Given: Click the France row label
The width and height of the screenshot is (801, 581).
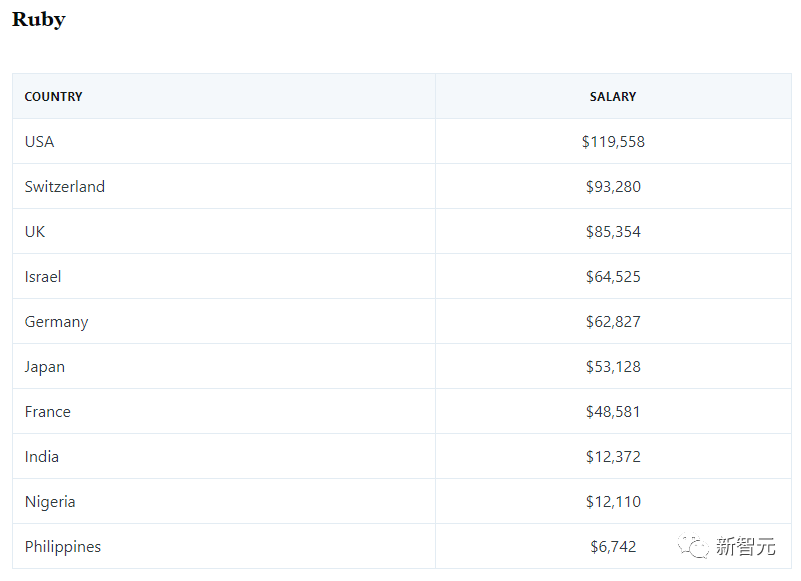Looking at the screenshot, I should coord(48,412).
